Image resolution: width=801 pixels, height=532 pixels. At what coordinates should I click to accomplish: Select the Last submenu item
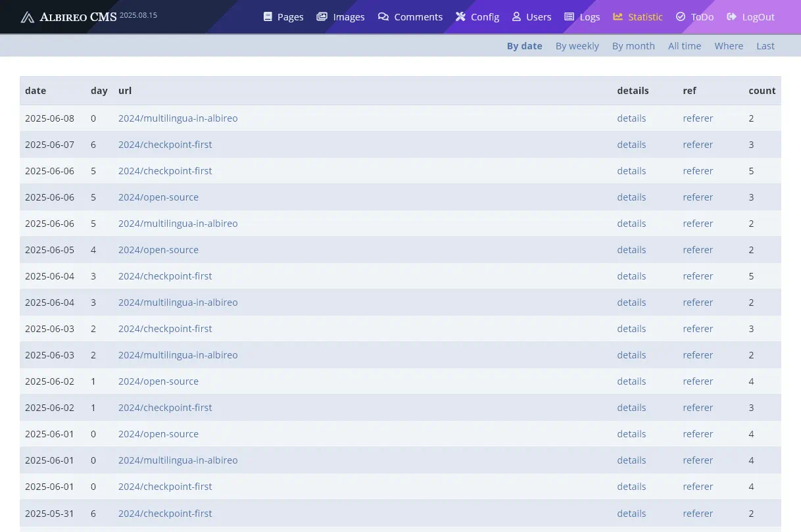tap(765, 46)
